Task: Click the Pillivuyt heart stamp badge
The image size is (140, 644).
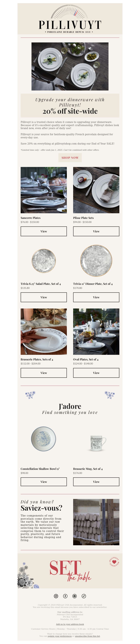Action: [x=114, y=562]
